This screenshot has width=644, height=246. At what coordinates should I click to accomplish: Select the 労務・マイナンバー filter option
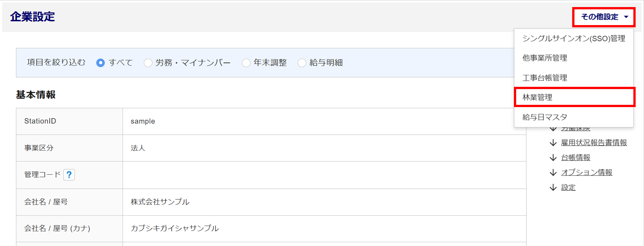point(148,63)
